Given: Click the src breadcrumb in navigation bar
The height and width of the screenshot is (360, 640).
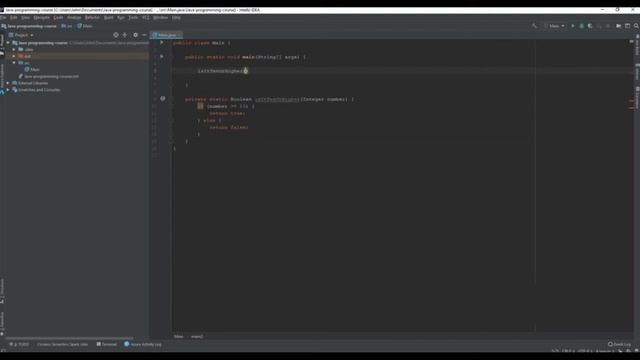Looking at the screenshot, I should pos(67,26).
